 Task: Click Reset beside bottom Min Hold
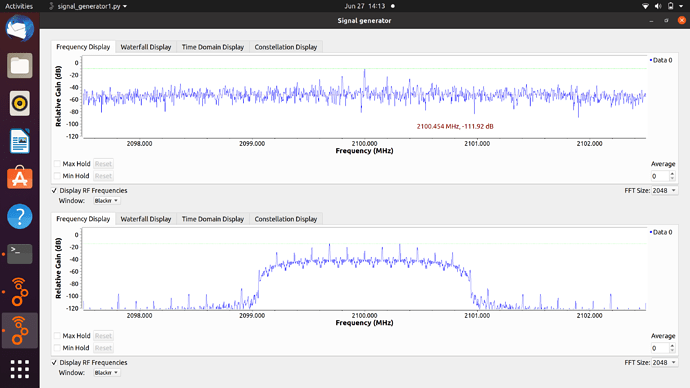[103, 348]
